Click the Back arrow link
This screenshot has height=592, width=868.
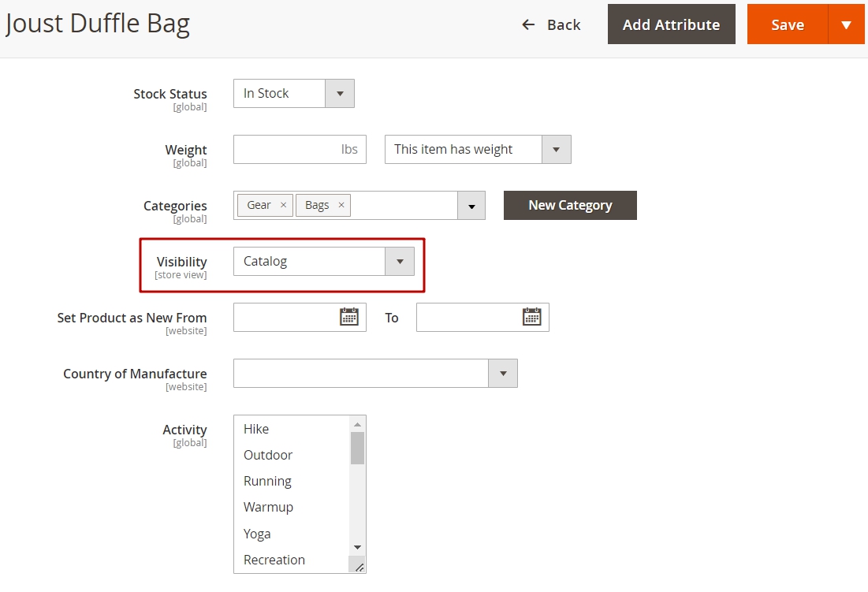point(551,25)
